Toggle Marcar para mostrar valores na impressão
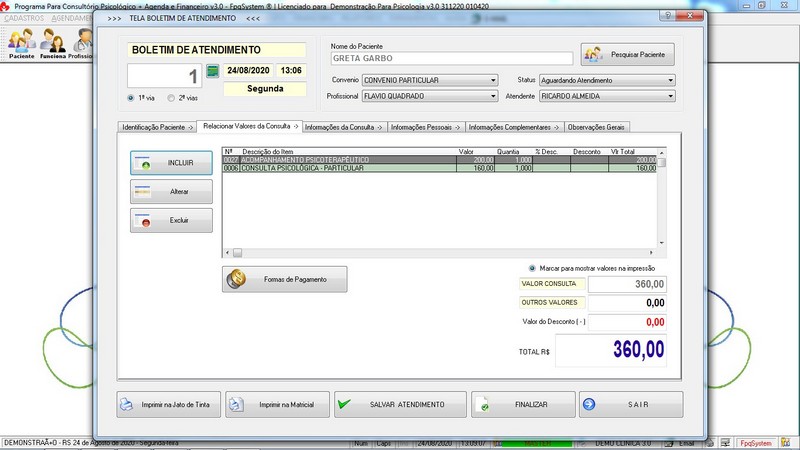Image resolution: width=800 pixels, height=450 pixels. [532, 268]
